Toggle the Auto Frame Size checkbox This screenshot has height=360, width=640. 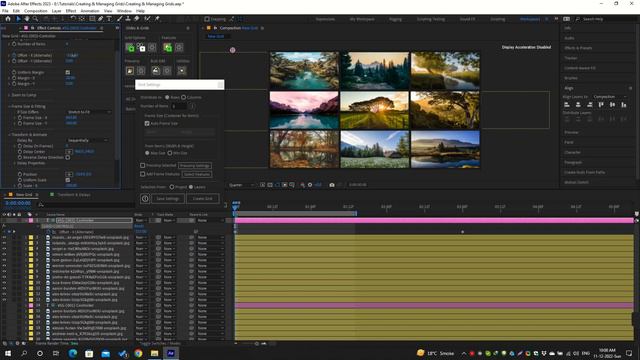[x=147, y=123]
